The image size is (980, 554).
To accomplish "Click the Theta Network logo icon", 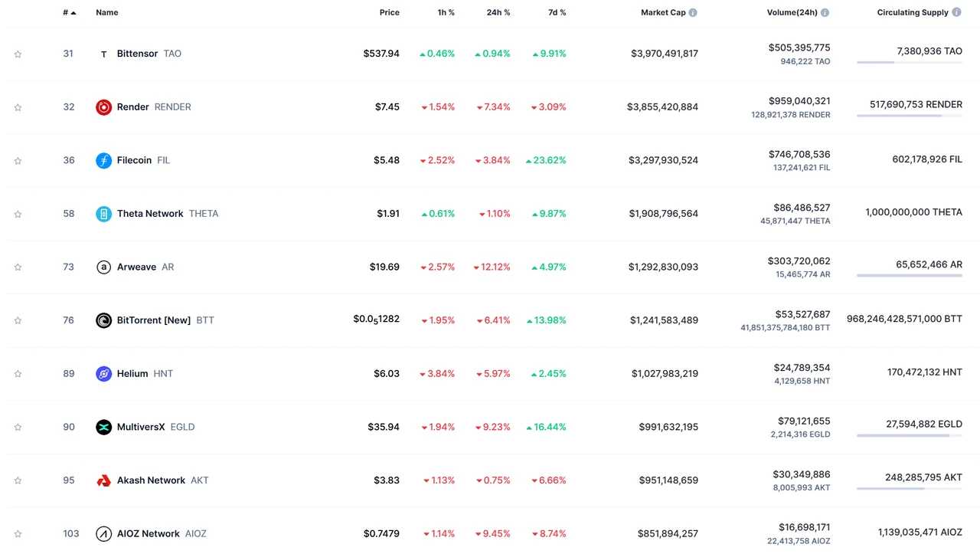I will 103,214.
